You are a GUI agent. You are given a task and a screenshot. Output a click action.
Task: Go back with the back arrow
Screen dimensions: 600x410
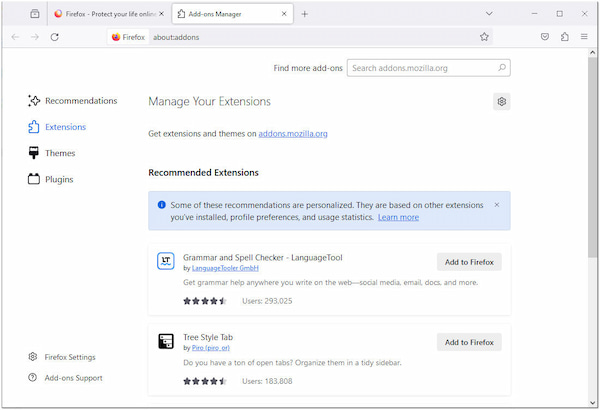point(15,37)
